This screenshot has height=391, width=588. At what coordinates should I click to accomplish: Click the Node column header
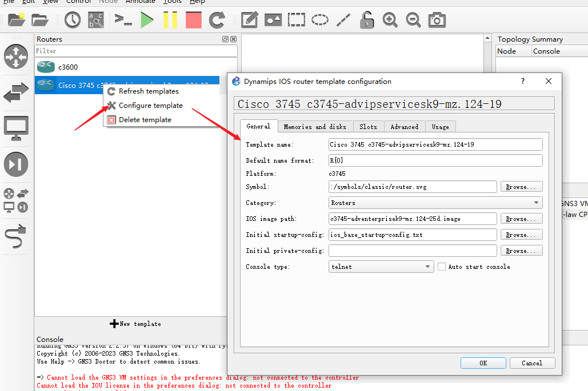[x=513, y=51]
